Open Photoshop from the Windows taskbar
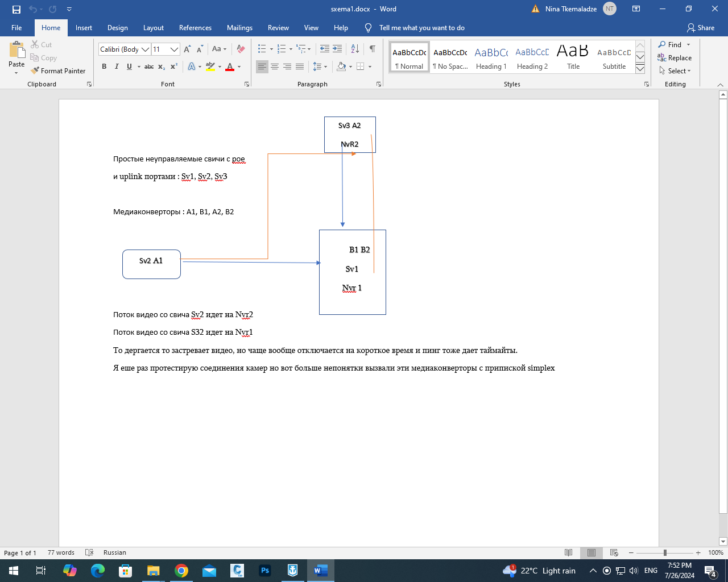 [265, 571]
